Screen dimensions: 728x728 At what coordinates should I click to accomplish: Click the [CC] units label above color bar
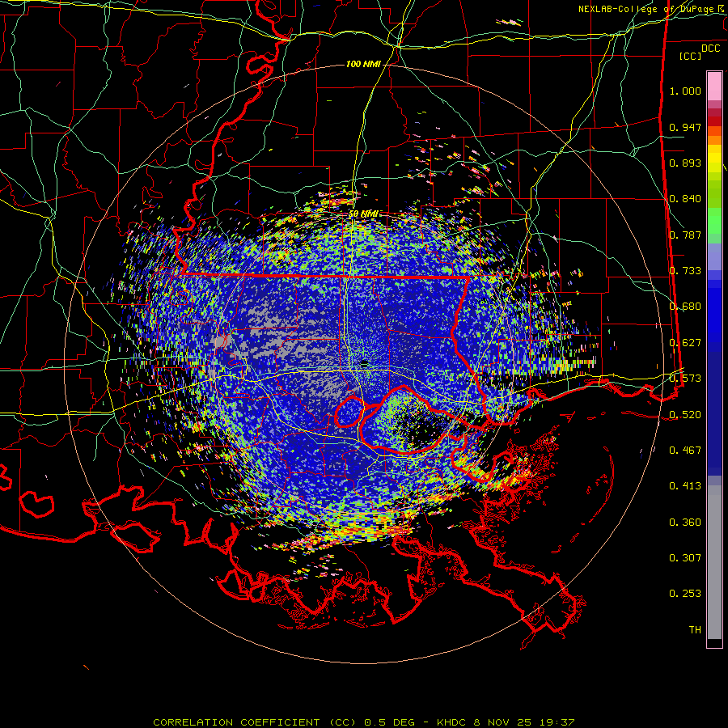pyautogui.click(x=691, y=56)
